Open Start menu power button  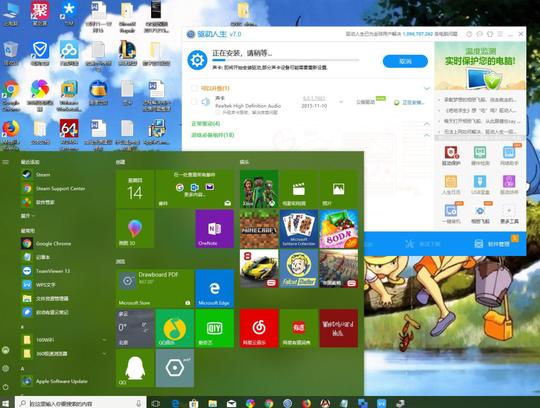pyautogui.click(x=6, y=387)
